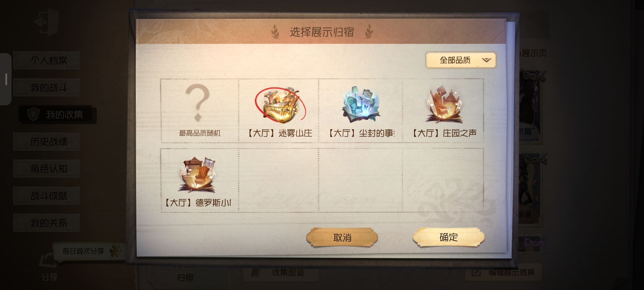Confirm selection with 确定 button
The image size is (644, 290).
[448, 237]
